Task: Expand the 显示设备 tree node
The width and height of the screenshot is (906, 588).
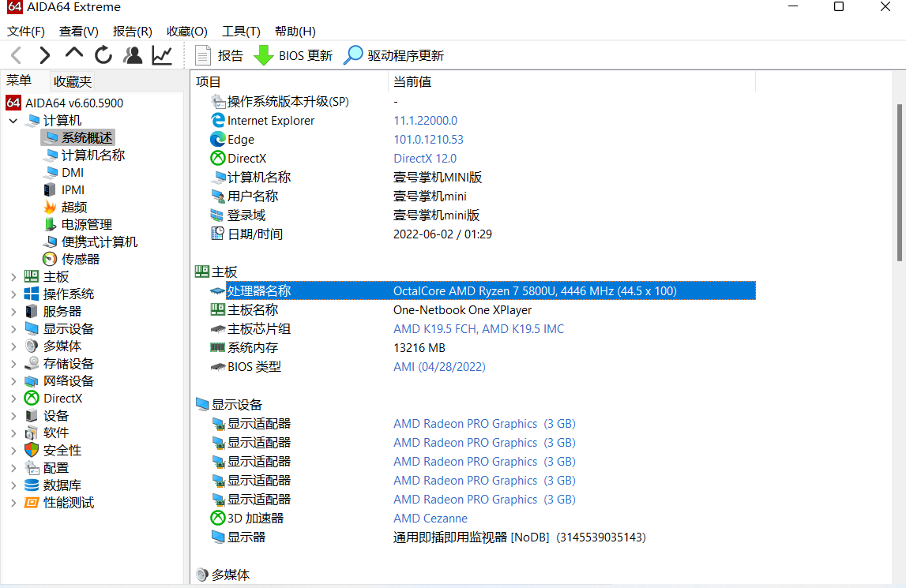Action: (x=13, y=329)
